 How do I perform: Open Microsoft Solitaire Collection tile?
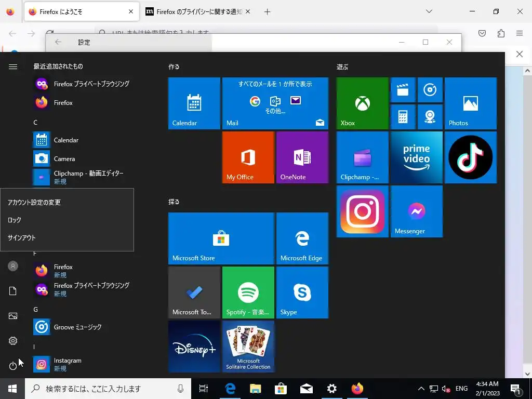click(x=248, y=347)
